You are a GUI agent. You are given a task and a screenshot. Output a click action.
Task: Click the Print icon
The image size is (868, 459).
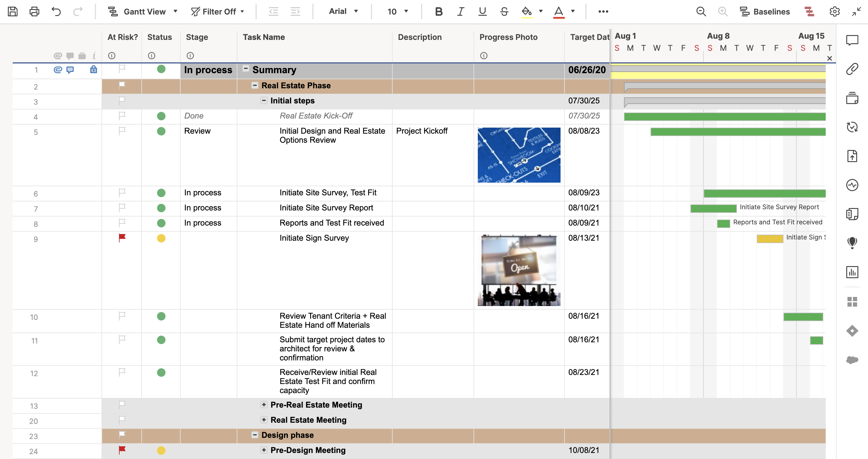tap(34, 11)
